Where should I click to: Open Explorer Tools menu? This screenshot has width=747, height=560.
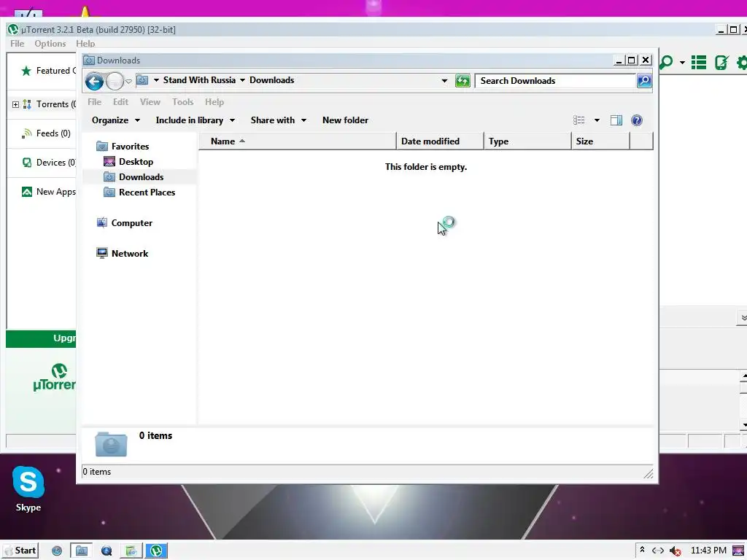(183, 102)
